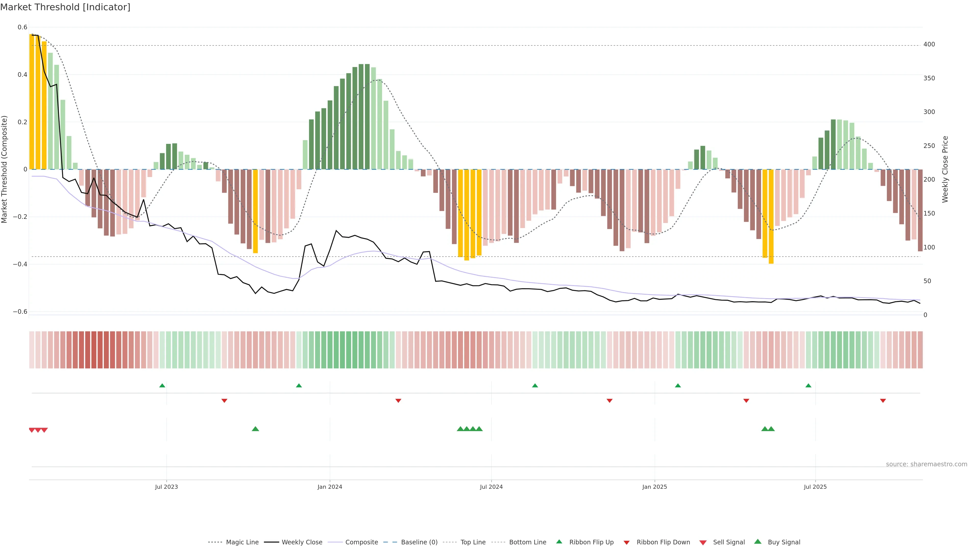Click the Sell Signal legend marker
980x551 pixels.
703,542
